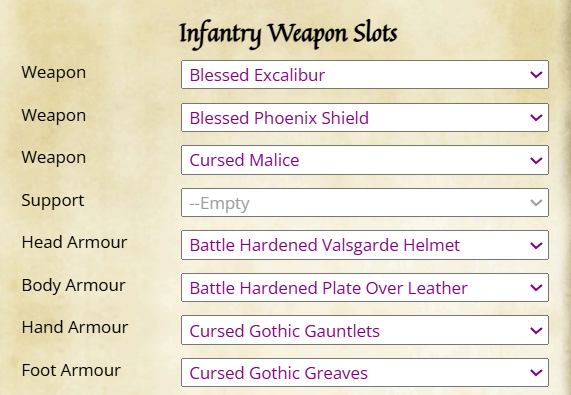Click the Foot Armour label
Screen dimensions: 571x395
pos(71,370)
